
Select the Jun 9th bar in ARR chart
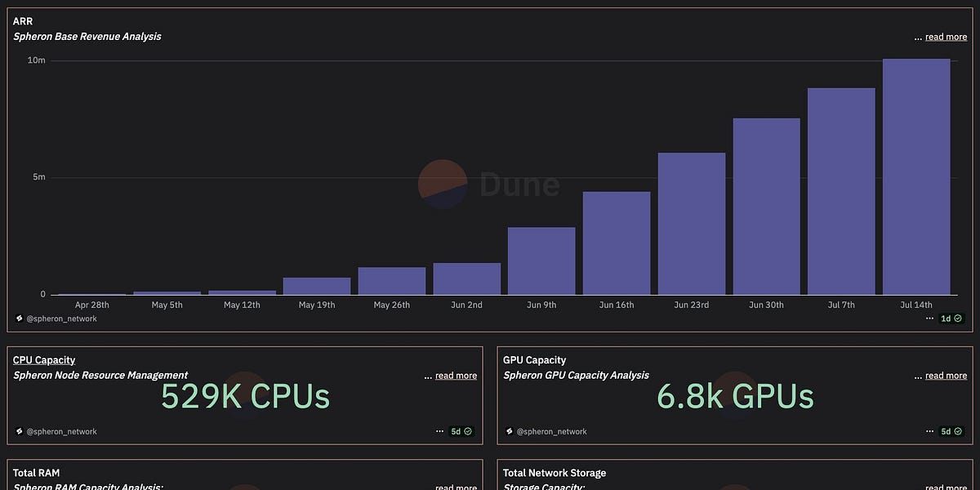541,261
